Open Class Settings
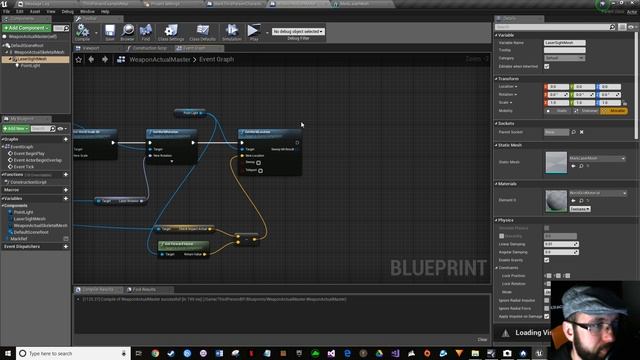640x360 pixels. click(171, 32)
